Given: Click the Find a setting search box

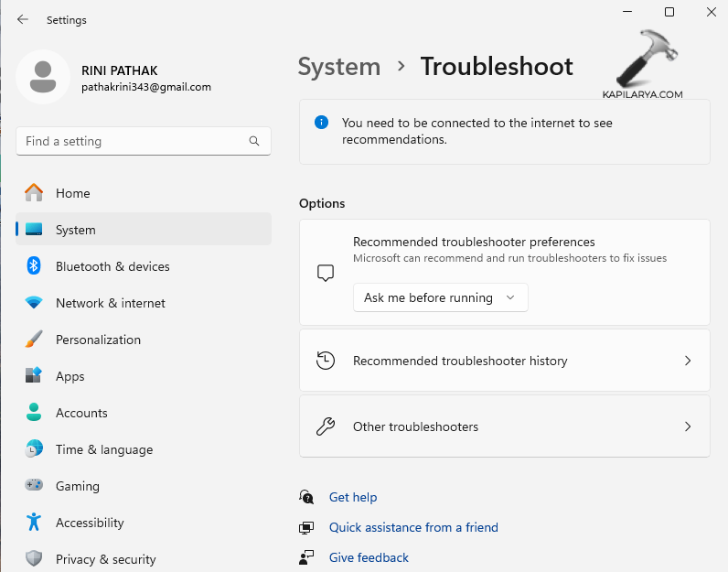Looking at the screenshot, I should pos(133,142).
